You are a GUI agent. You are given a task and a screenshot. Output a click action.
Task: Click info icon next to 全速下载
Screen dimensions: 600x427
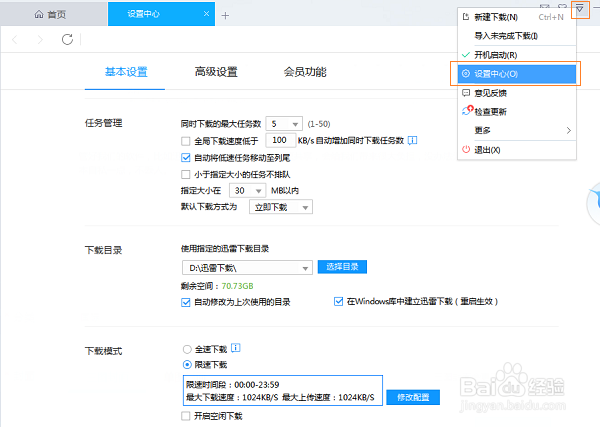(x=236, y=348)
